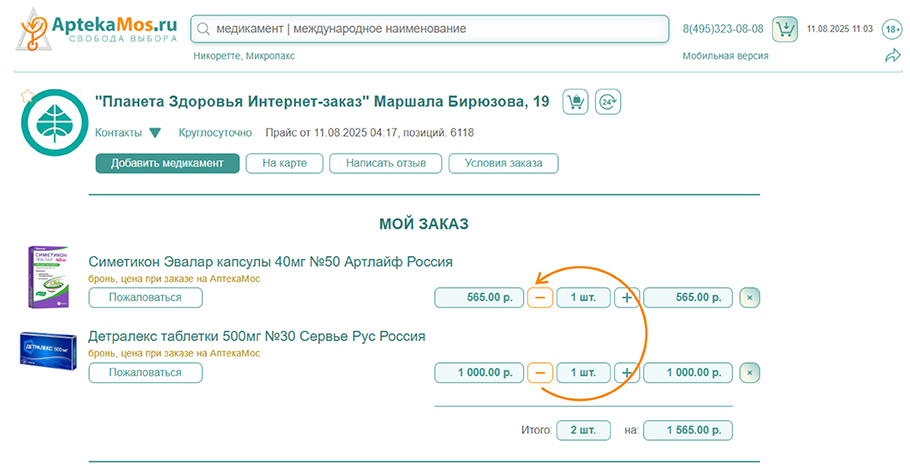This screenshot has height=475, width=910.
Task: Increase Симетикон Эвалар quantity
Action: 627,297
